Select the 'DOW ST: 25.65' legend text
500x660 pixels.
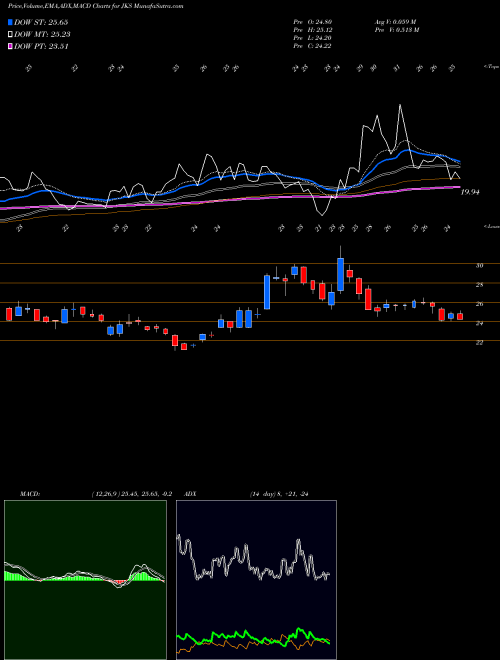click(x=41, y=22)
